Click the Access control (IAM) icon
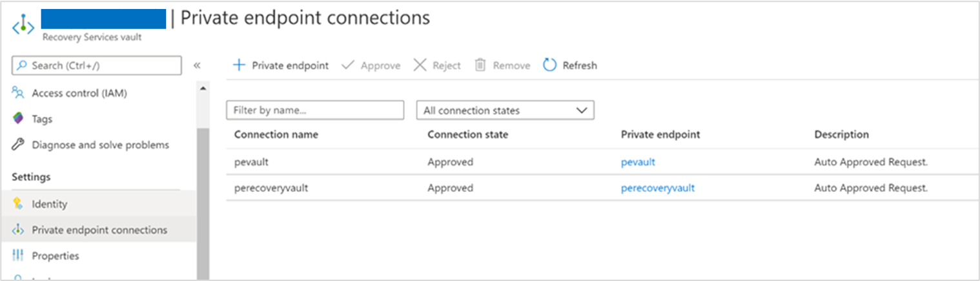Screen dimensions: 980x281 tap(19, 93)
